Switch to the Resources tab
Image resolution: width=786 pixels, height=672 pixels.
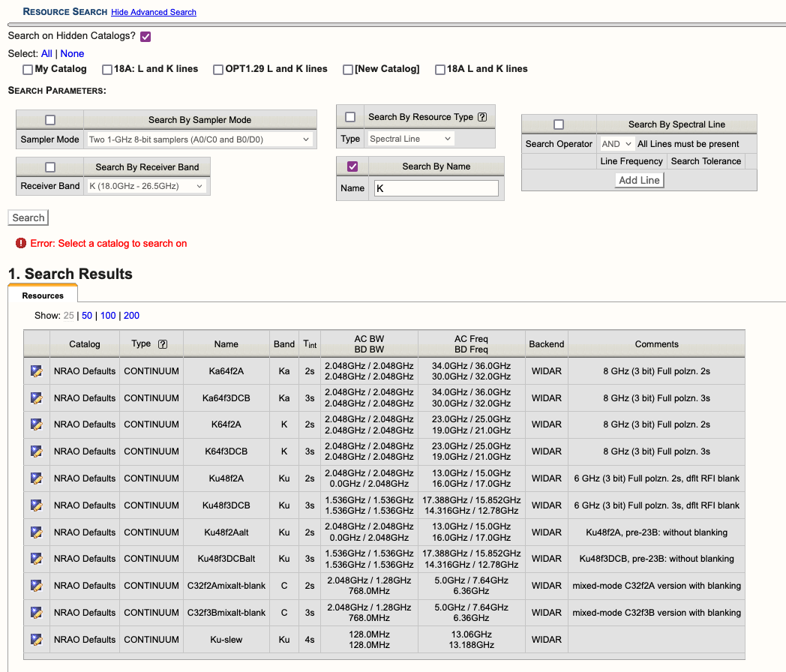(43, 295)
